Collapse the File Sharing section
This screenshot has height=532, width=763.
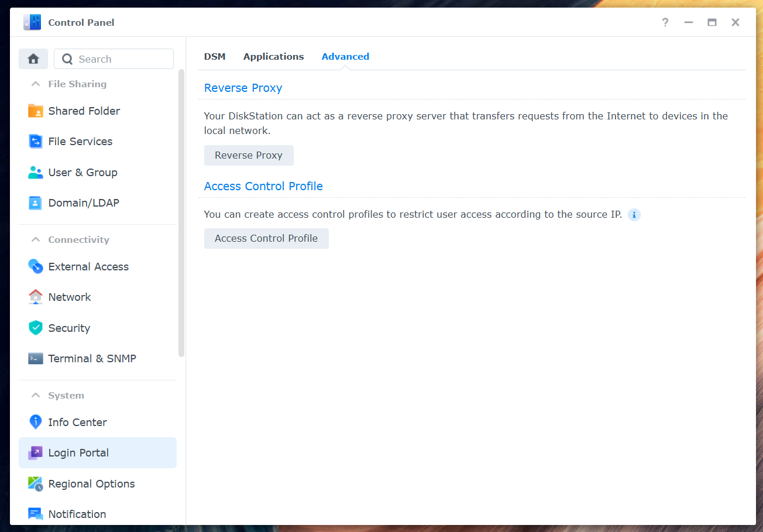tap(35, 84)
